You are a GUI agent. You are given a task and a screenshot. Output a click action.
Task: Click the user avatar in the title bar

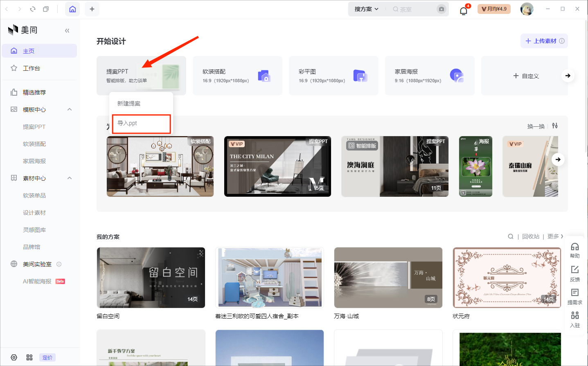(527, 9)
